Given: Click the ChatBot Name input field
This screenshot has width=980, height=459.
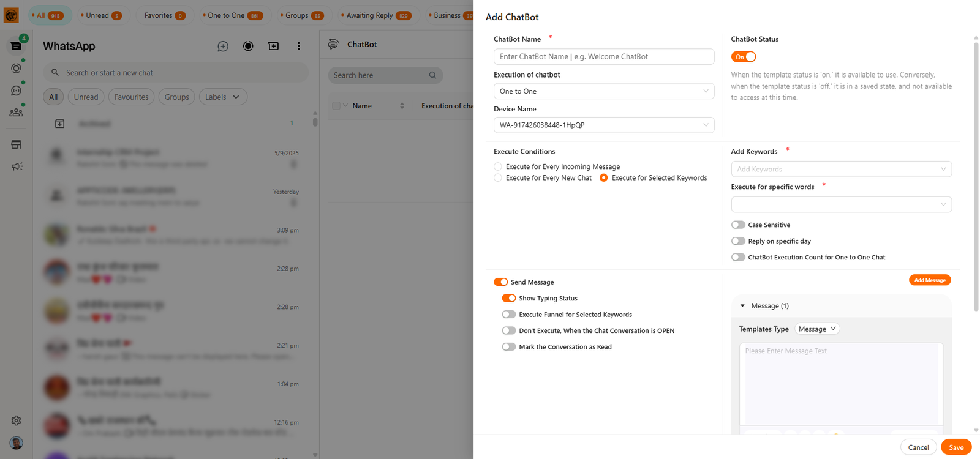Looking at the screenshot, I should point(603,57).
